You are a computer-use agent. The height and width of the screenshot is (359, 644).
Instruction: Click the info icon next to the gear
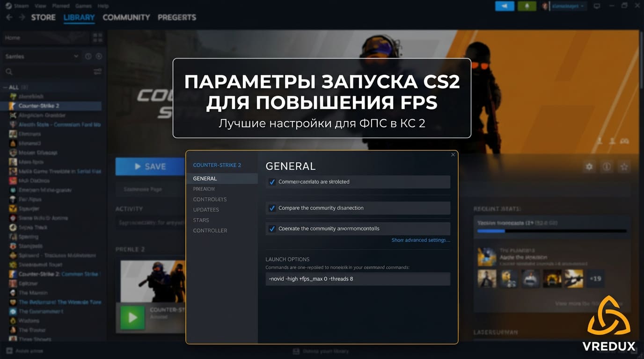click(607, 166)
